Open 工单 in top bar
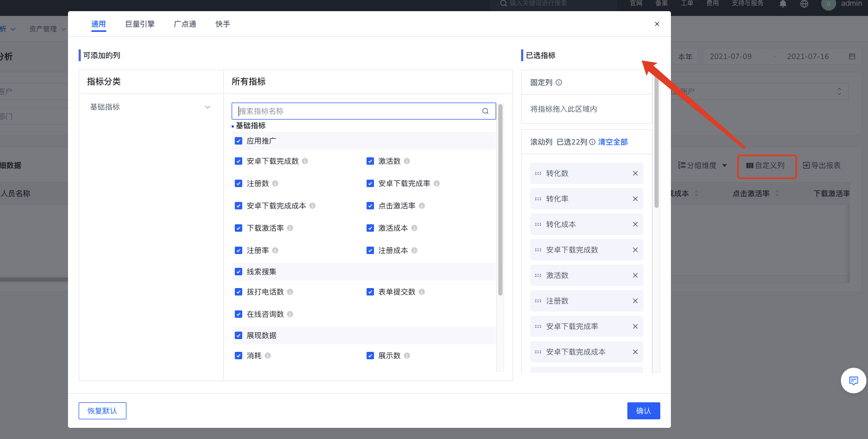This screenshot has width=868, height=439. click(687, 3)
